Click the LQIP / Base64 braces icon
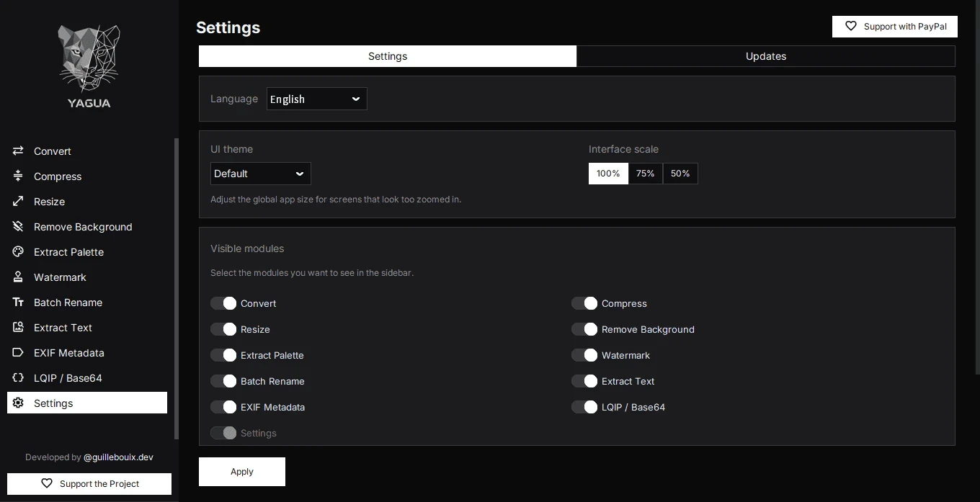The image size is (980, 502). tap(18, 378)
